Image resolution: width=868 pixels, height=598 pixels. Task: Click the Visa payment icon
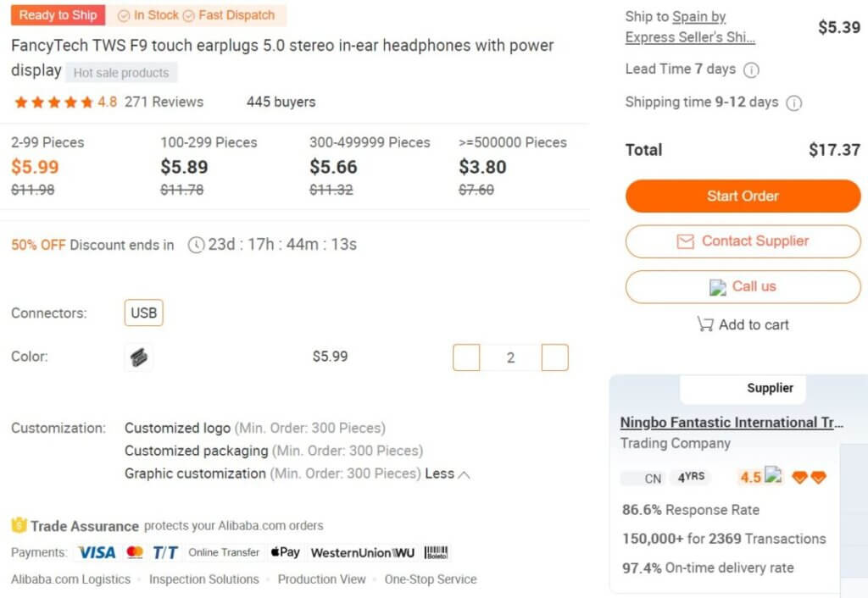tap(97, 552)
